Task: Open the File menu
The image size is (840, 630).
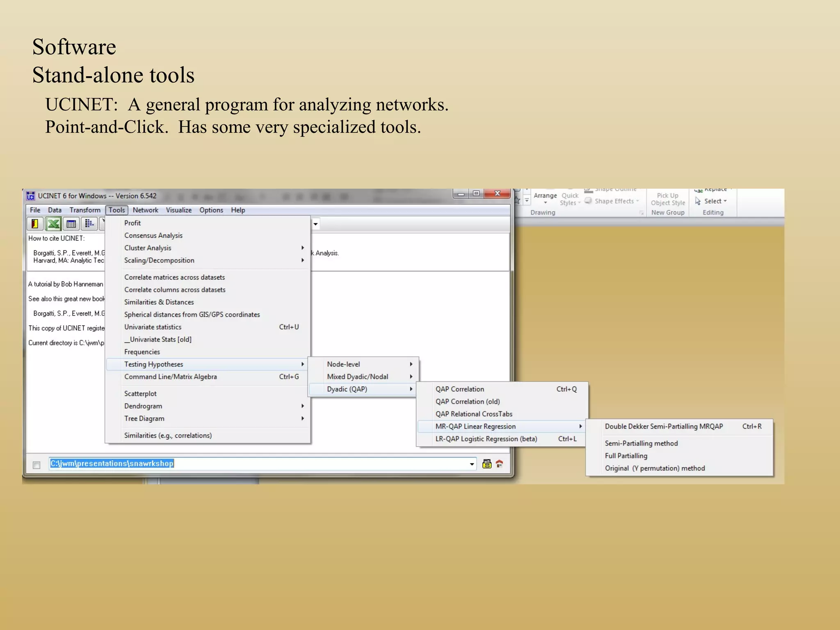Action: tap(35, 210)
